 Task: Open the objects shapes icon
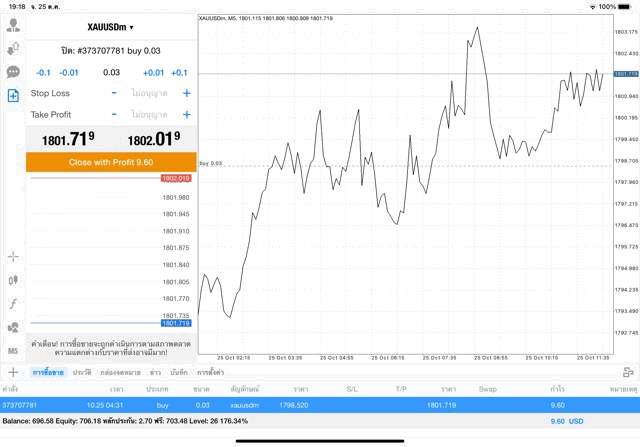click(13, 327)
